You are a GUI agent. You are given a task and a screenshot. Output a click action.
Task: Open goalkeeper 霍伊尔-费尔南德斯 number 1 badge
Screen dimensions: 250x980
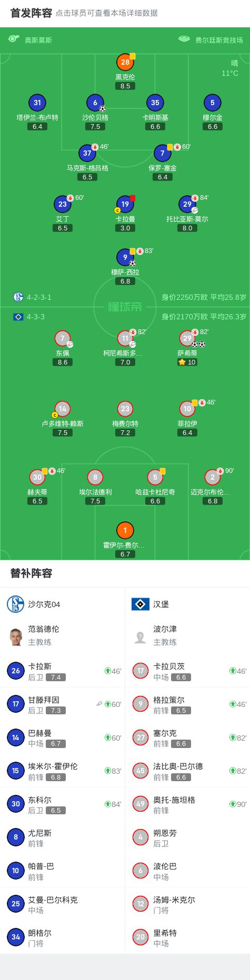point(125,530)
